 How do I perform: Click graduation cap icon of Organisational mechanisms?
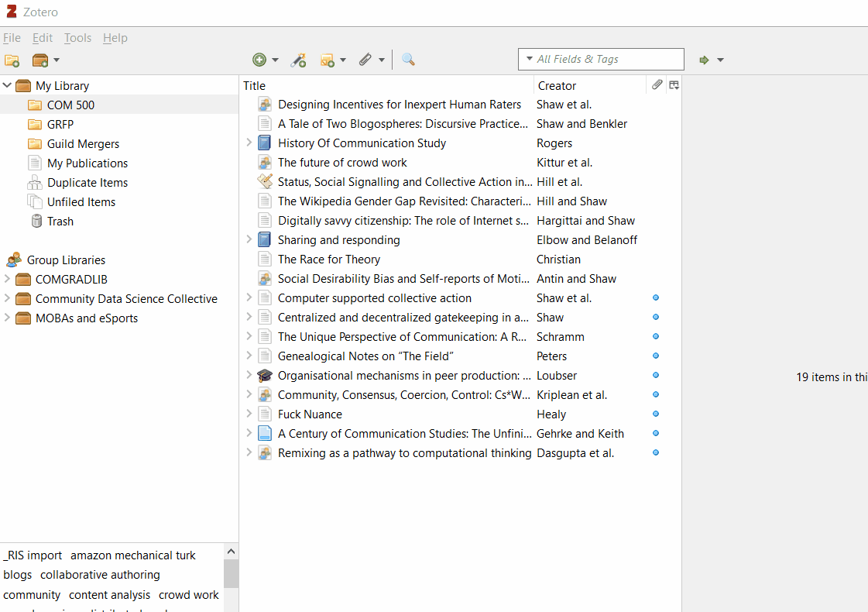265,376
